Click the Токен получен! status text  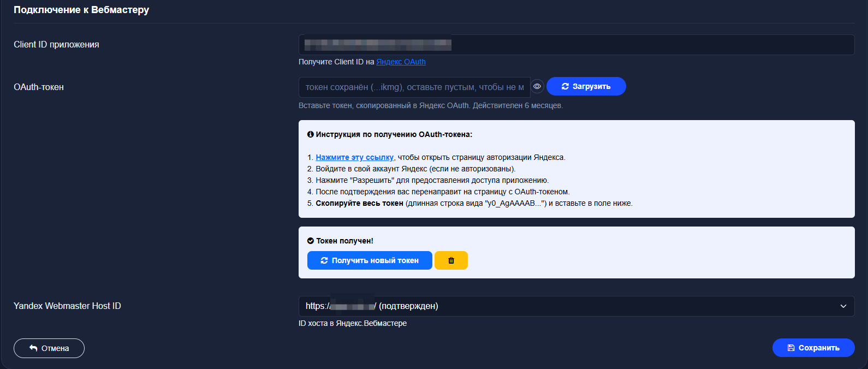point(344,241)
